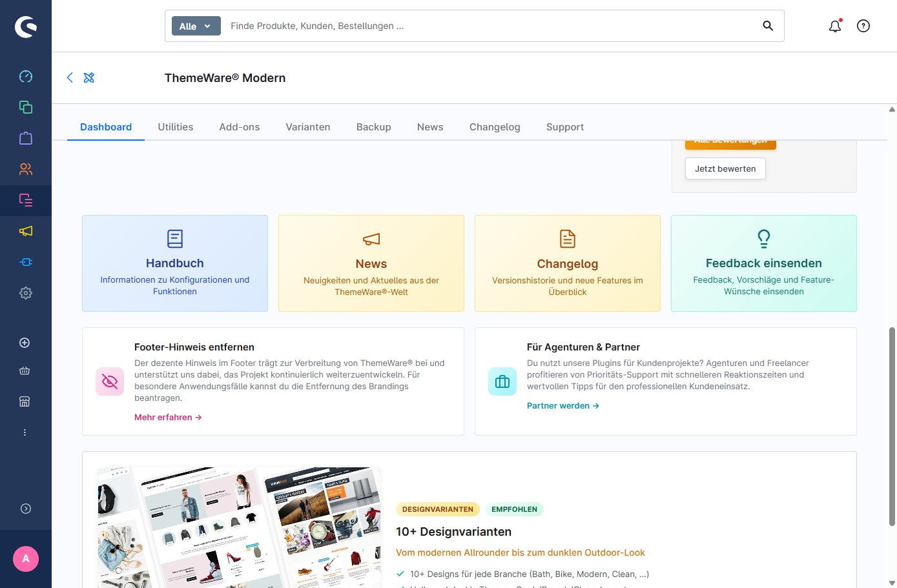This screenshot has width=897, height=588.
Task: Click the Für Agenturen & Partner heading
Action: click(583, 347)
